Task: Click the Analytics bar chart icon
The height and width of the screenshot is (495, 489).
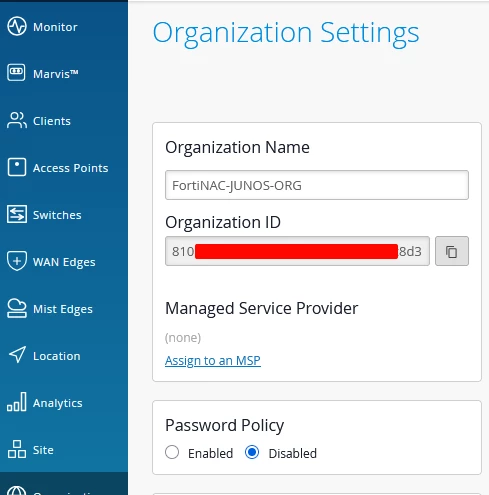Action: [17, 402]
